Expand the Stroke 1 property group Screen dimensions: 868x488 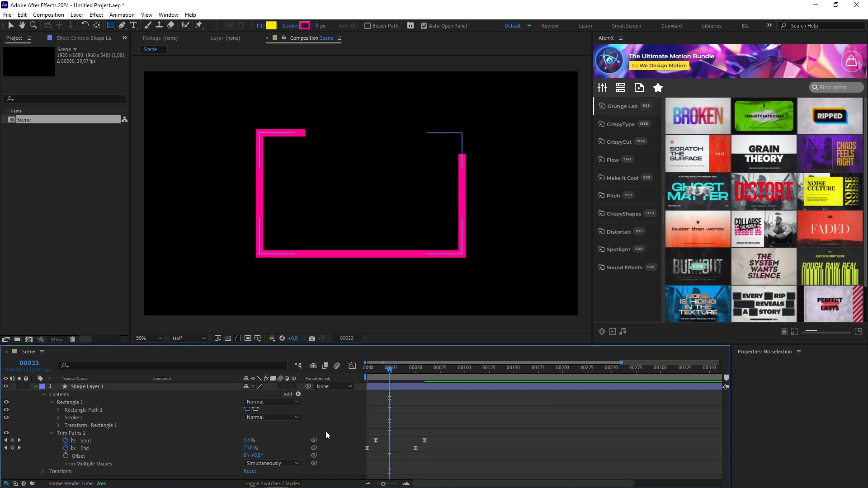(58, 418)
